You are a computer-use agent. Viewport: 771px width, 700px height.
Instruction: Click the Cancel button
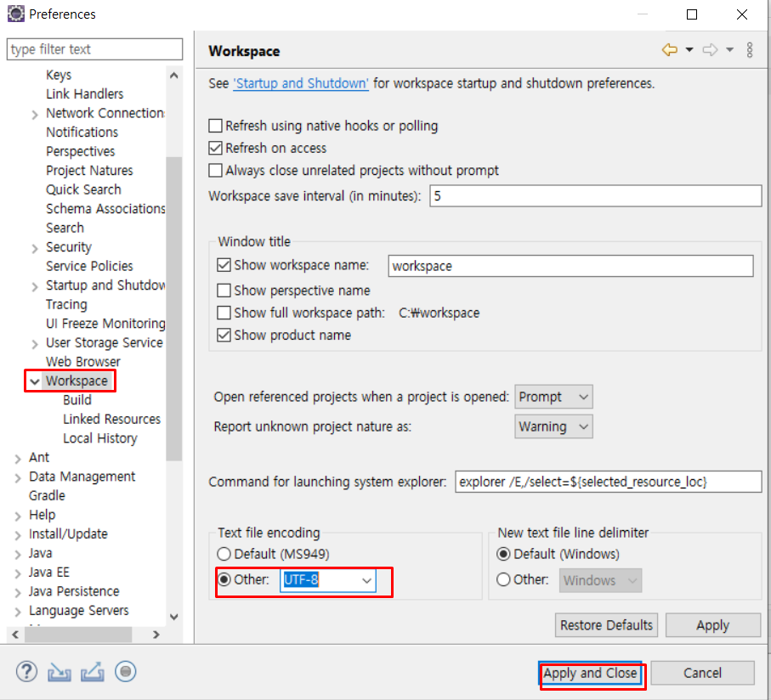pyautogui.click(x=703, y=673)
